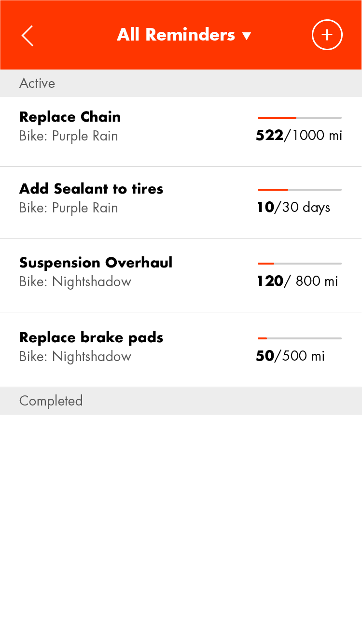Viewport: 362px width, 644px height.
Task: Expand the Completed section header
Action: (x=51, y=401)
